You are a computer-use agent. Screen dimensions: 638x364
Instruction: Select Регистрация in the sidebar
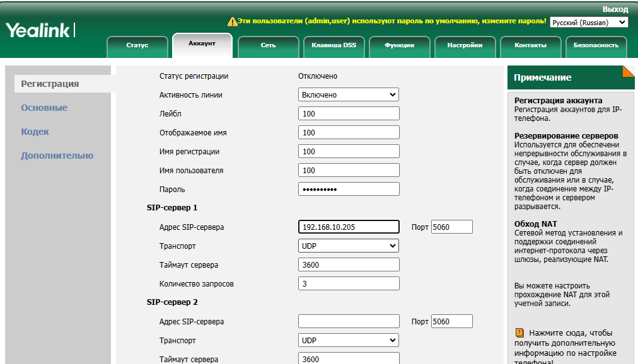coord(50,84)
